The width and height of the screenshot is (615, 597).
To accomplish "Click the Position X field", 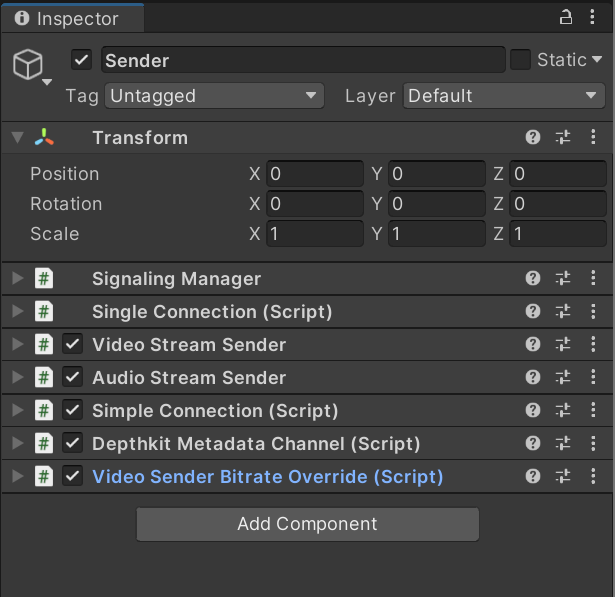I will pos(314,174).
